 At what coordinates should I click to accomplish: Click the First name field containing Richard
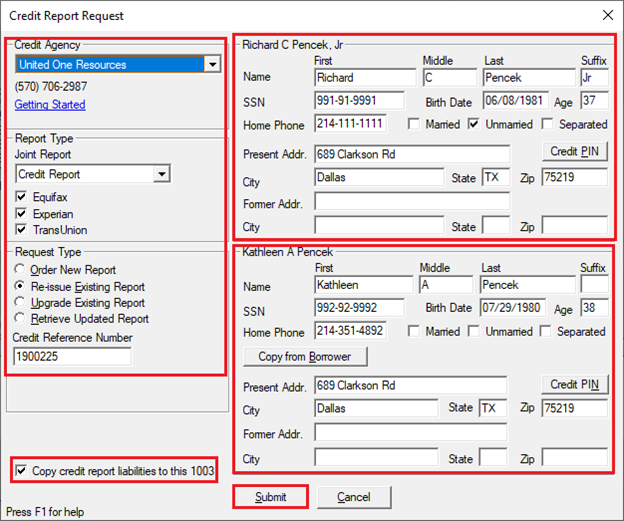(365, 78)
